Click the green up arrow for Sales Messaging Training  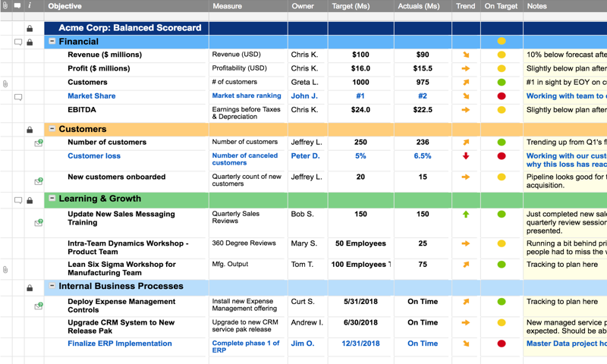(x=466, y=215)
